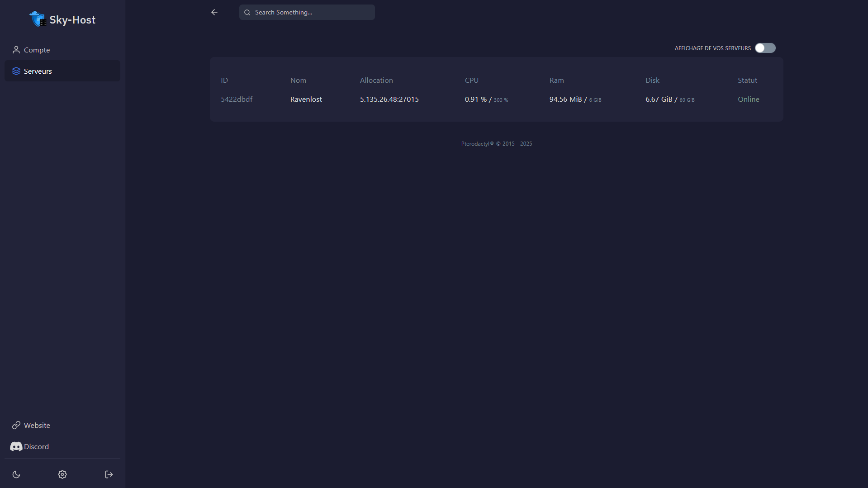The image size is (868, 488).
Task: Click the logout icon
Action: (109, 474)
